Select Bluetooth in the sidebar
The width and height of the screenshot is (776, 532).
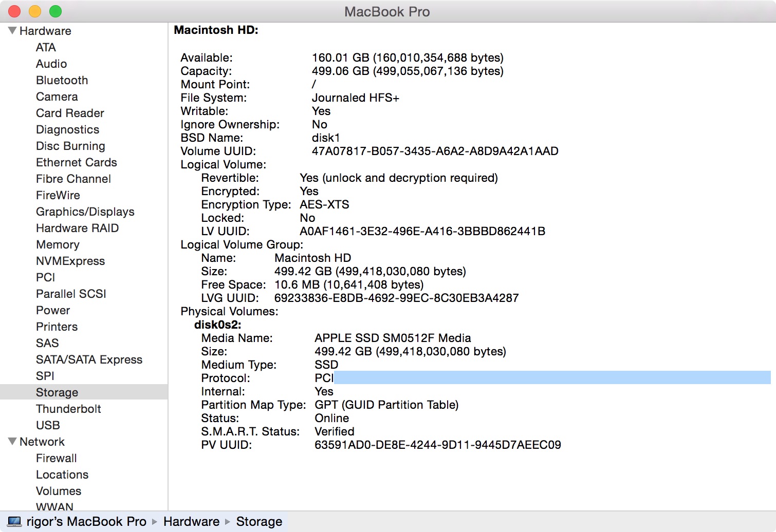[x=62, y=80]
